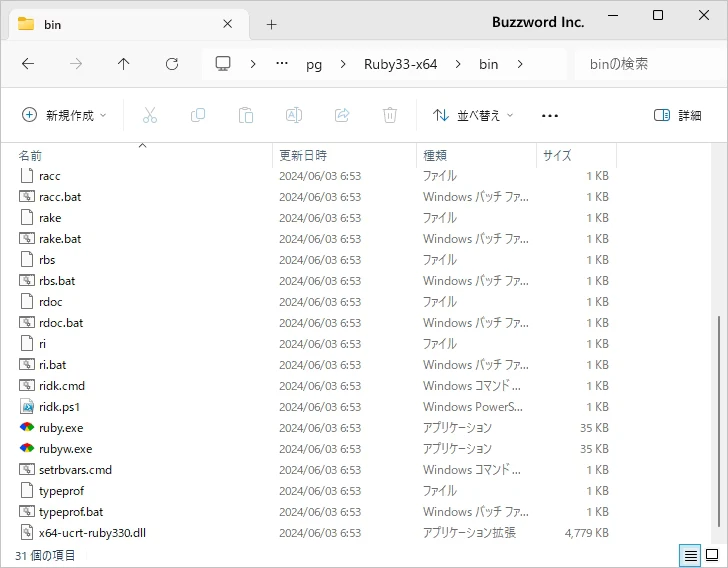Click pg in the address breadcrumb
The width and height of the screenshot is (728, 568).
pyautogui.click(x=314, y=64)
